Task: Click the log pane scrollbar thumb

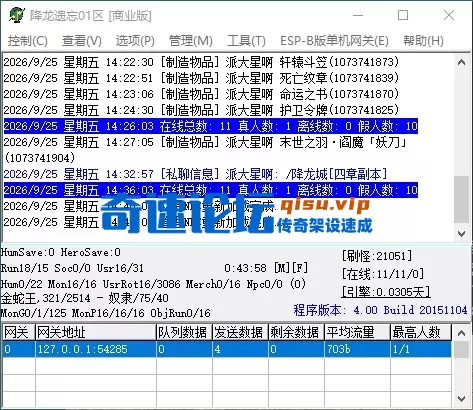Action: (462, 199)
